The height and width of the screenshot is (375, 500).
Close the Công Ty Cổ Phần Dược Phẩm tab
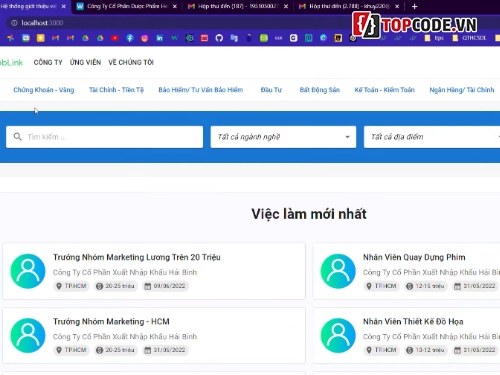tap(175, 6)
